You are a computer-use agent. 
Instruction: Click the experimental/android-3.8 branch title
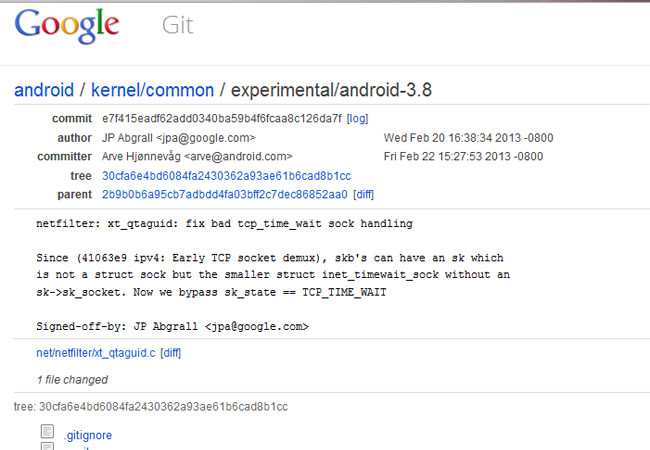331,90
